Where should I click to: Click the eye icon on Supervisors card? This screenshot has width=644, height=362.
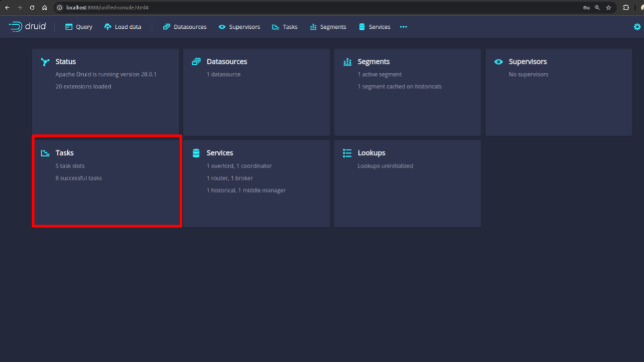(498, 62)
